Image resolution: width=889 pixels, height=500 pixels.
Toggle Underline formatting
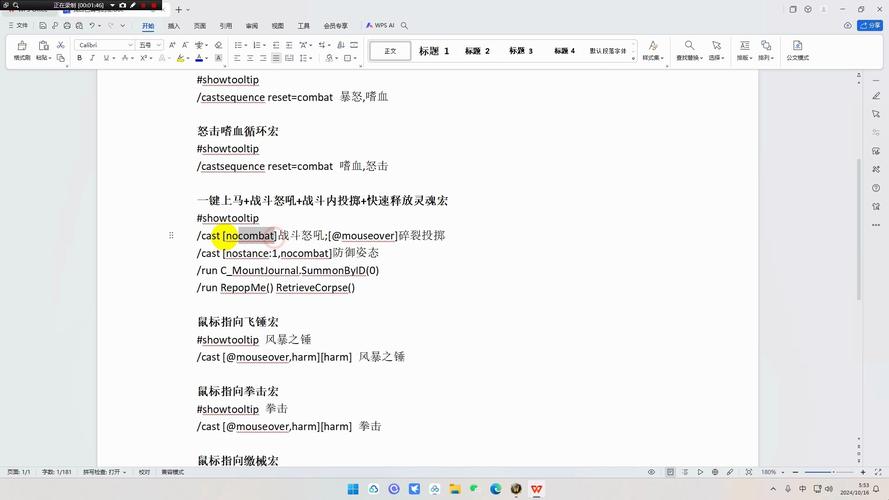point(106,58)
